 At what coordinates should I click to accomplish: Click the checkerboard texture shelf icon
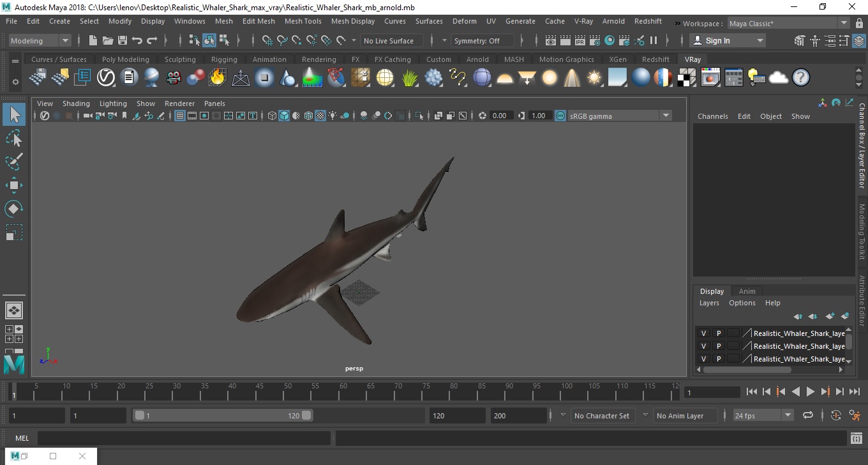click(x=687, y=78)
